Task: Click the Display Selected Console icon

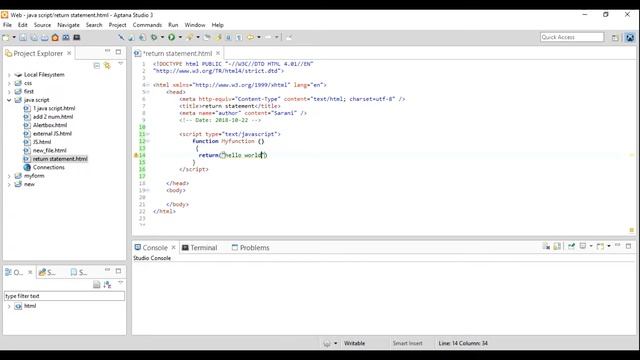Action: 583,246
